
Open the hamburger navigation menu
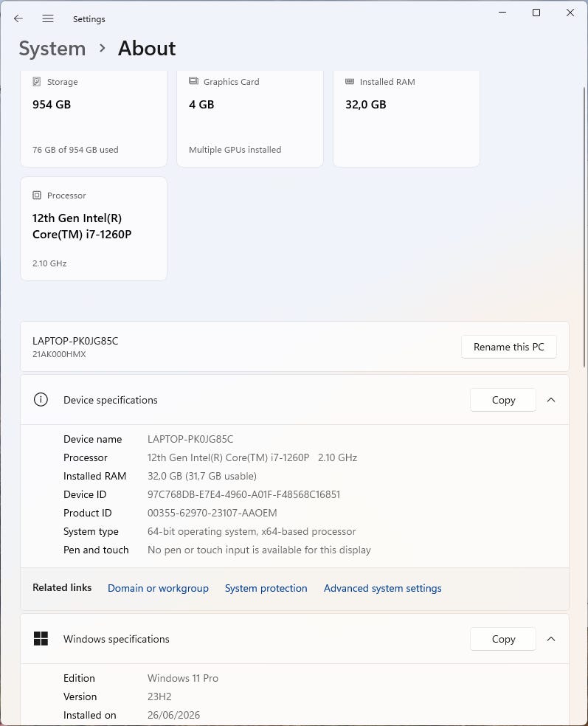pyautogui.click(x=48, y=18)
